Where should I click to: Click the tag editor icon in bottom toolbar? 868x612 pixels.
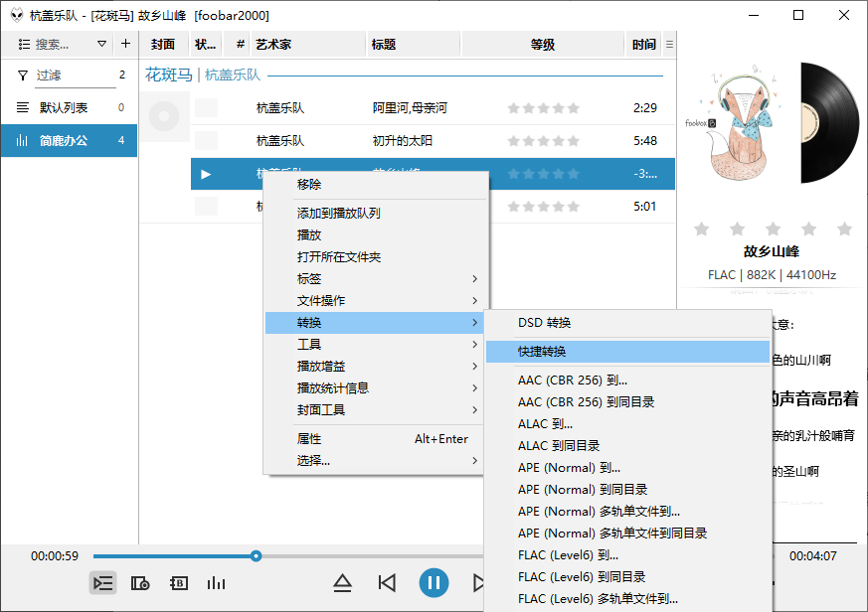[178, 584]
